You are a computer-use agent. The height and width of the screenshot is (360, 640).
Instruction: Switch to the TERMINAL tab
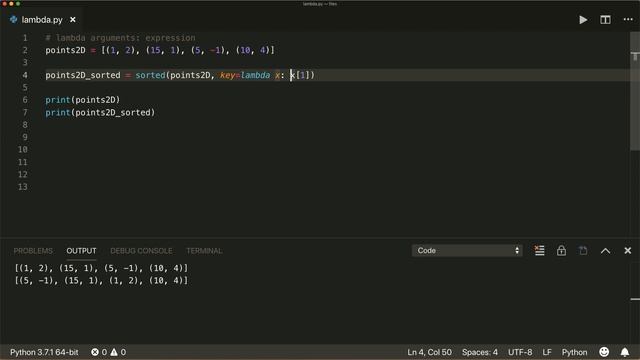click(204, 251)
